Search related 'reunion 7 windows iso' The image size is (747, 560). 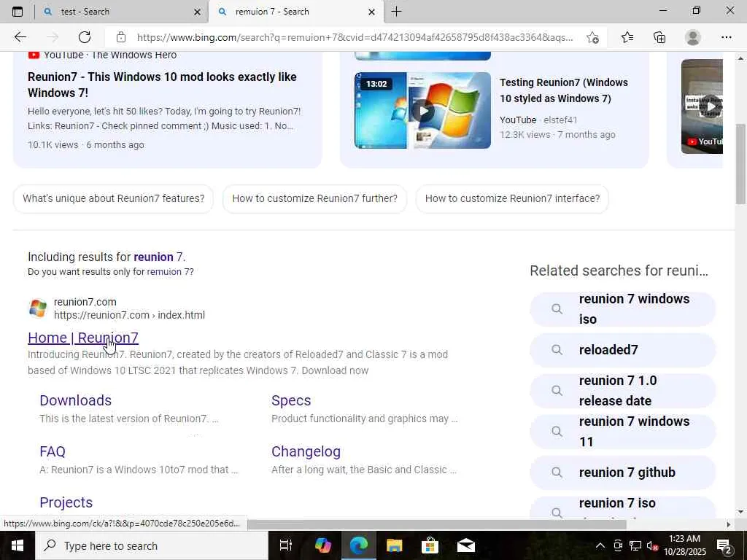coord(623,309)
